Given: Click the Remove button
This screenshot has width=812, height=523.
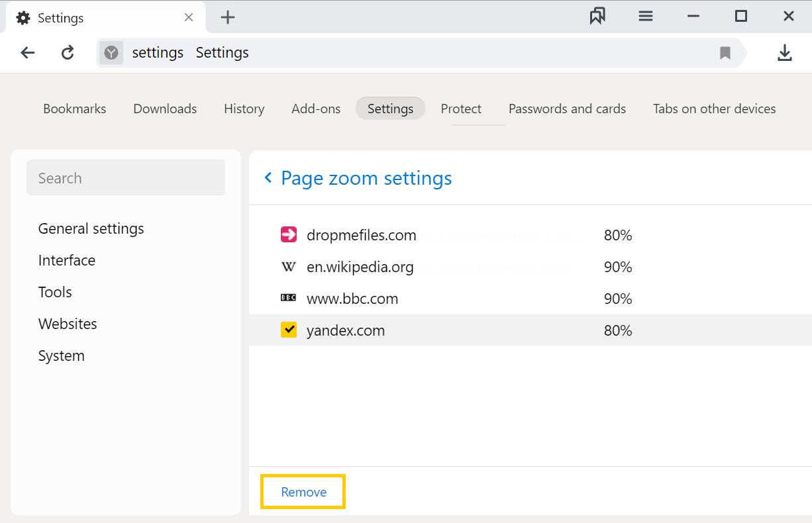Looking at the screenshot, I should (x=303, y=492).
